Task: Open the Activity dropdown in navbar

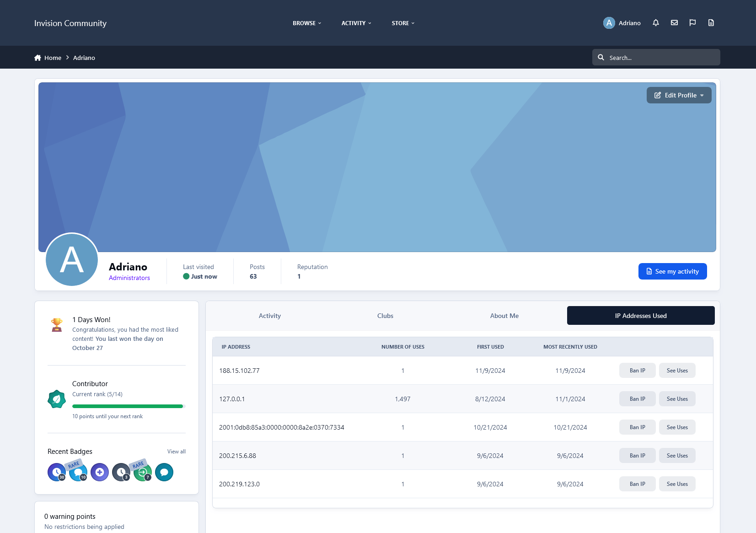Action: (356, 23)
